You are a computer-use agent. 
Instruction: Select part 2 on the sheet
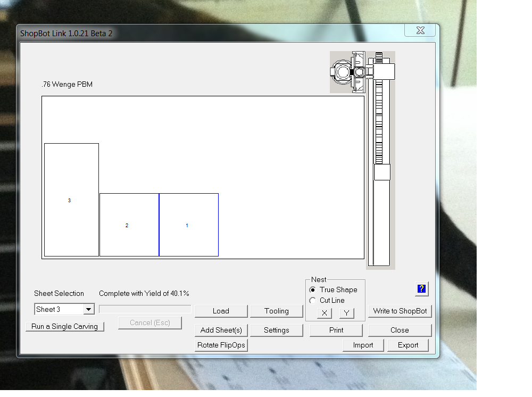(x=129, y=225)
